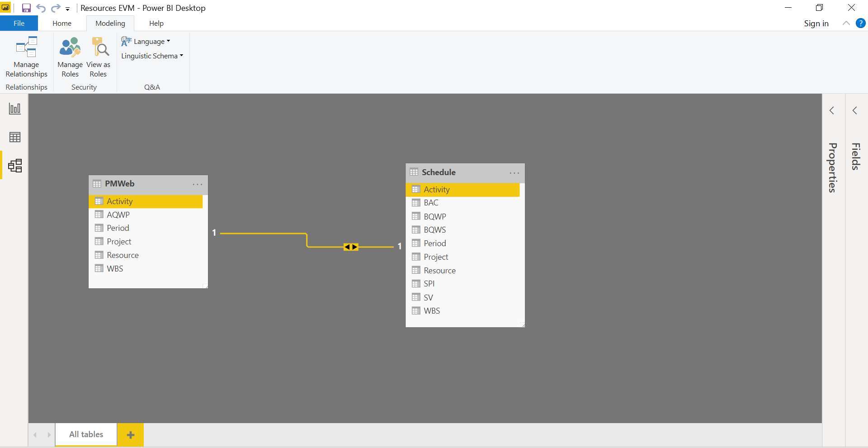Switch to Data view
This screenshot has width=868, height=448.
tap(15, 137)
